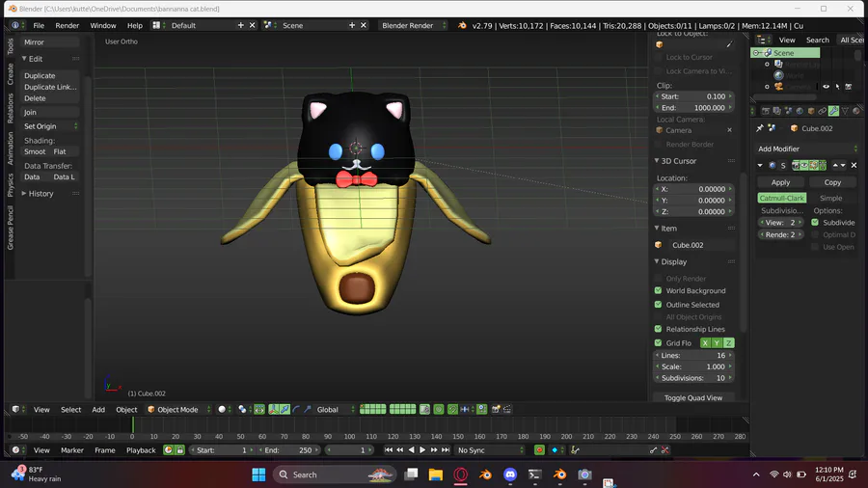Move modifier up with the up arrow
868x488 pixels.
[x=835, y=166]
